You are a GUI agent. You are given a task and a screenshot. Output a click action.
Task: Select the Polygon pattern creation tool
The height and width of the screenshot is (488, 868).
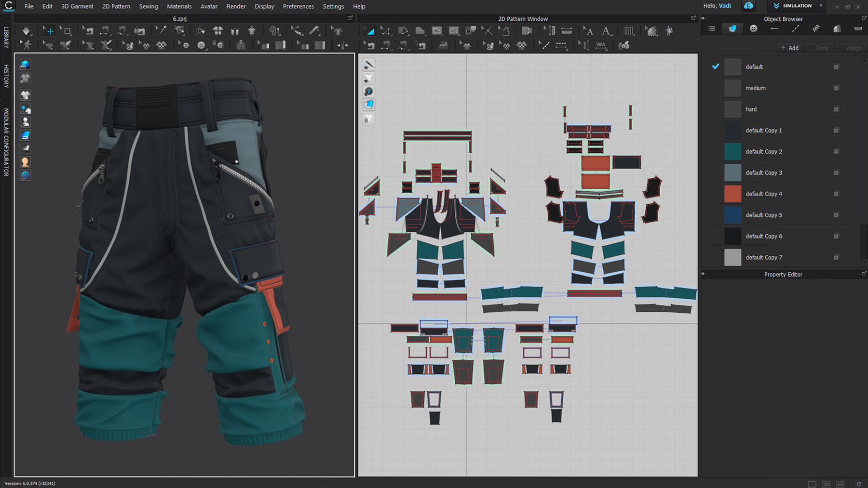point(420,30)
